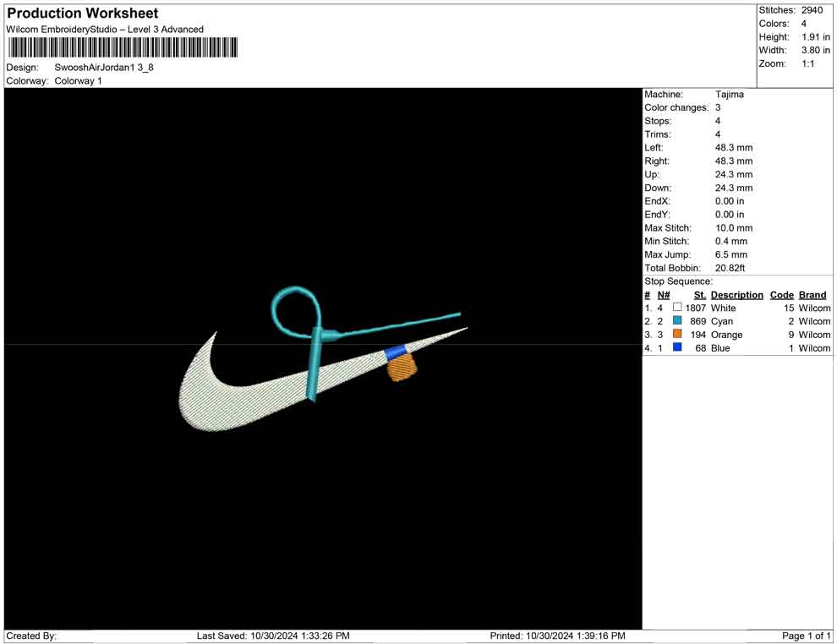Click the Production Worksheet title

82,14
